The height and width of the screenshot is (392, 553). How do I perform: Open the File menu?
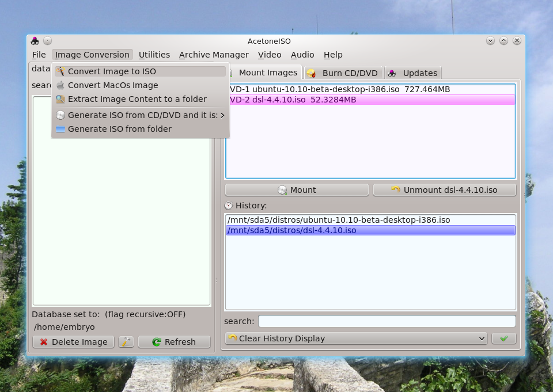pyautogui.click(x=39, y=55)
